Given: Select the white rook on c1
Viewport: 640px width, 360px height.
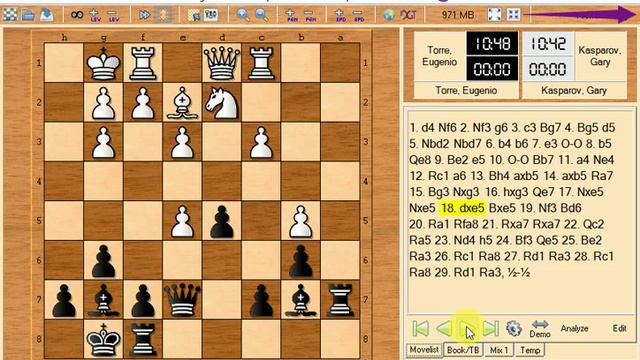Looking at the screenshot, I should coord(261,63).
